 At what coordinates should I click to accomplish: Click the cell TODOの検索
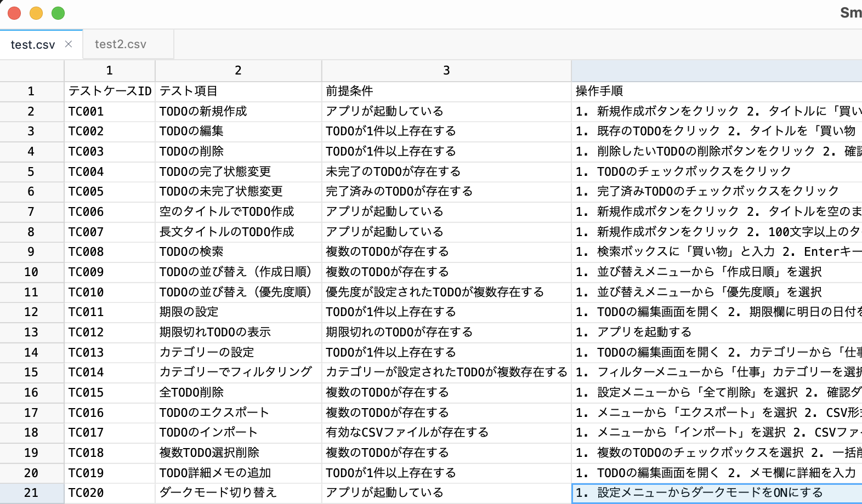pos(239,252)
